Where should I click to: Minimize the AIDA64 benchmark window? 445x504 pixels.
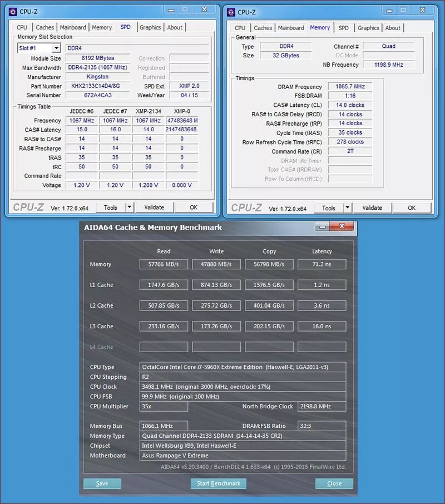coord(322,226)
